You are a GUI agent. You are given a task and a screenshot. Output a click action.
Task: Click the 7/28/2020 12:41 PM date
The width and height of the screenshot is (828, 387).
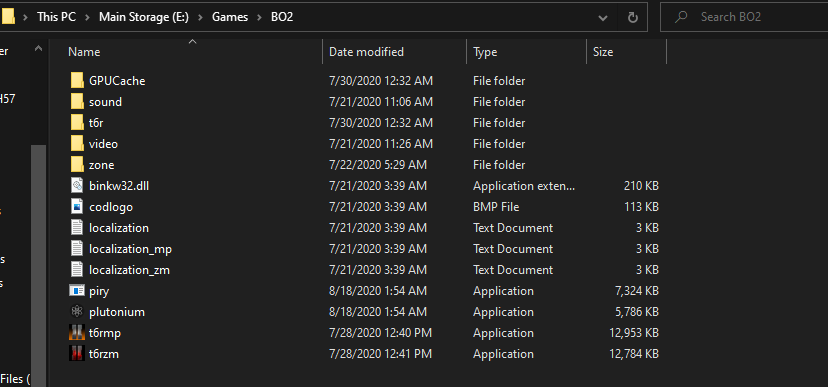pyautogui.click(x=381, y=354)
